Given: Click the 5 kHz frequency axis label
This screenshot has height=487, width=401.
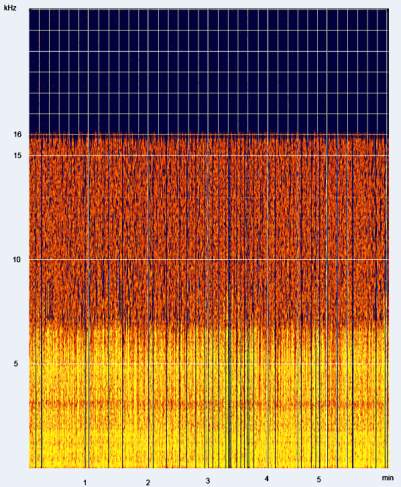Looking at the screenshot, I should pyautogui.click(x=16, y=363).
